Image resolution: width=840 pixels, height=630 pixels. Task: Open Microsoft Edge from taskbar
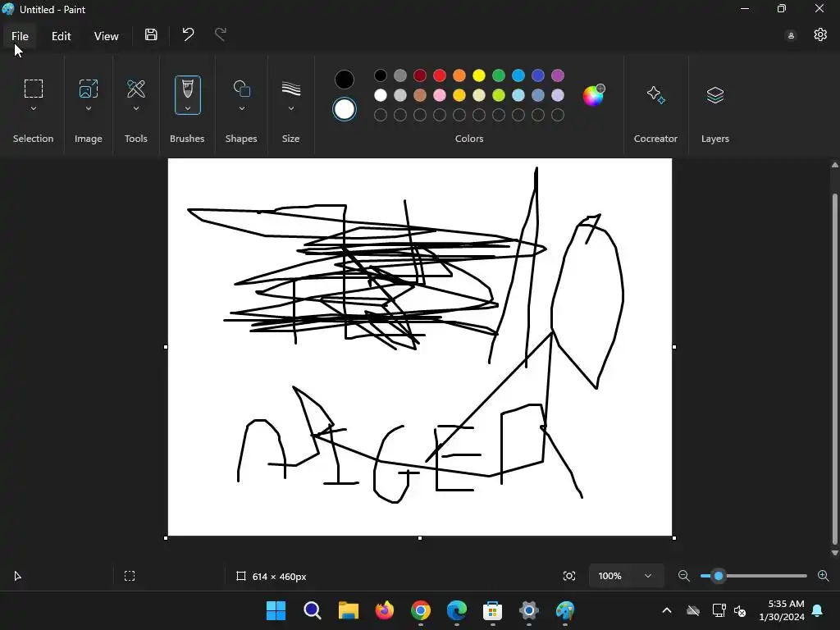[x=456, y=610]
